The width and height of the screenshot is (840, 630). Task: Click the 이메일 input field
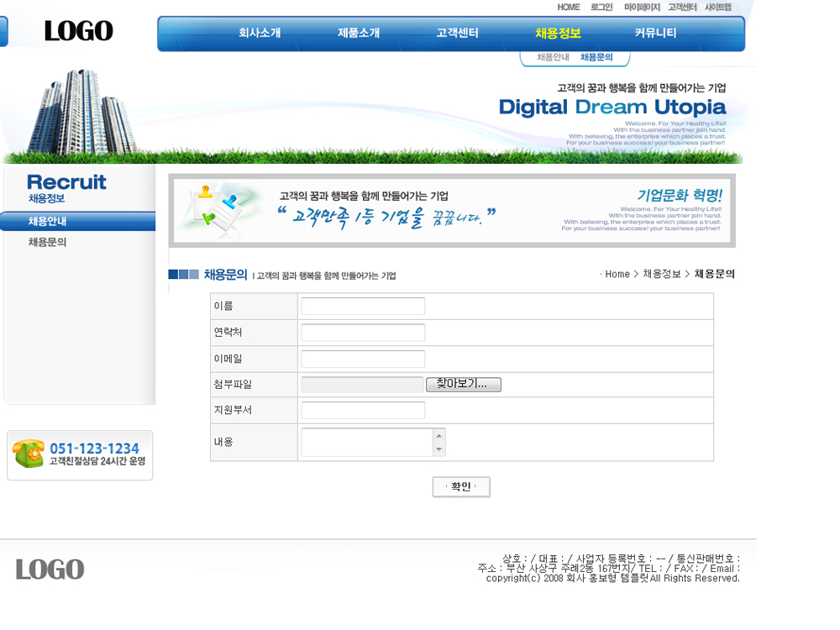click(x=363, y=360)
